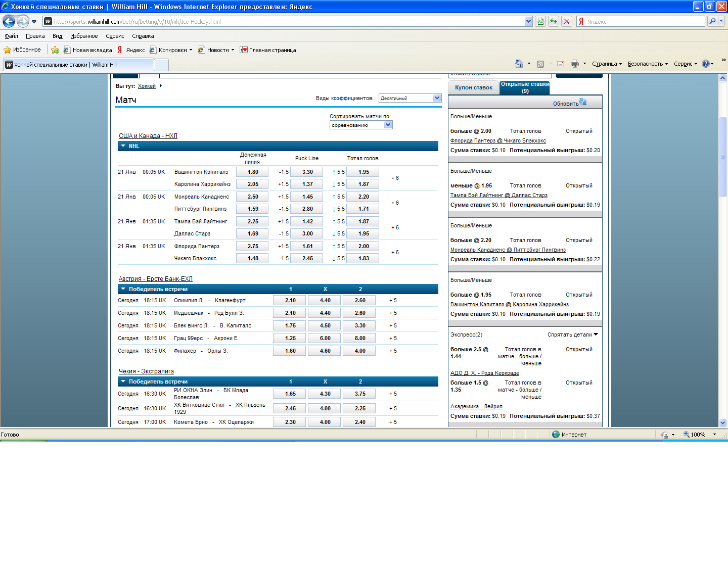The height and width of the screenshot is (573, 728).
Task: Click the add to favorites bar star icon
Action: pyautogui.click(x=55, y=50)
